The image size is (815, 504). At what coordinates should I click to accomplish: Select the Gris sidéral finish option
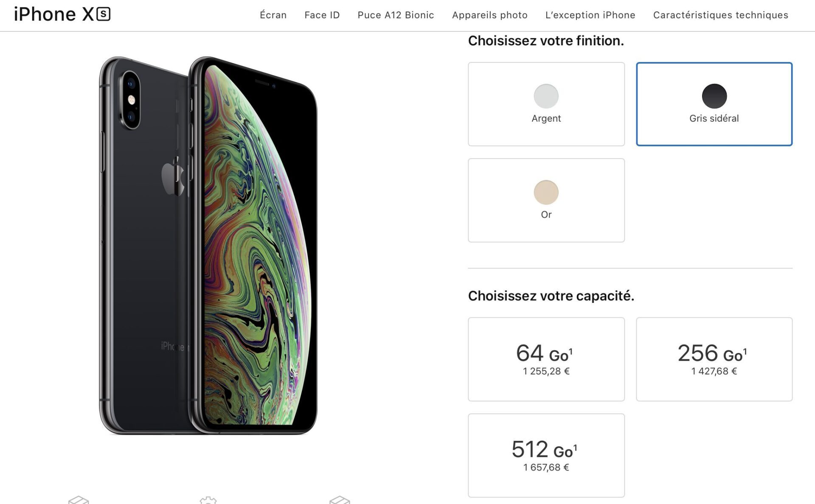click(714, 104)
